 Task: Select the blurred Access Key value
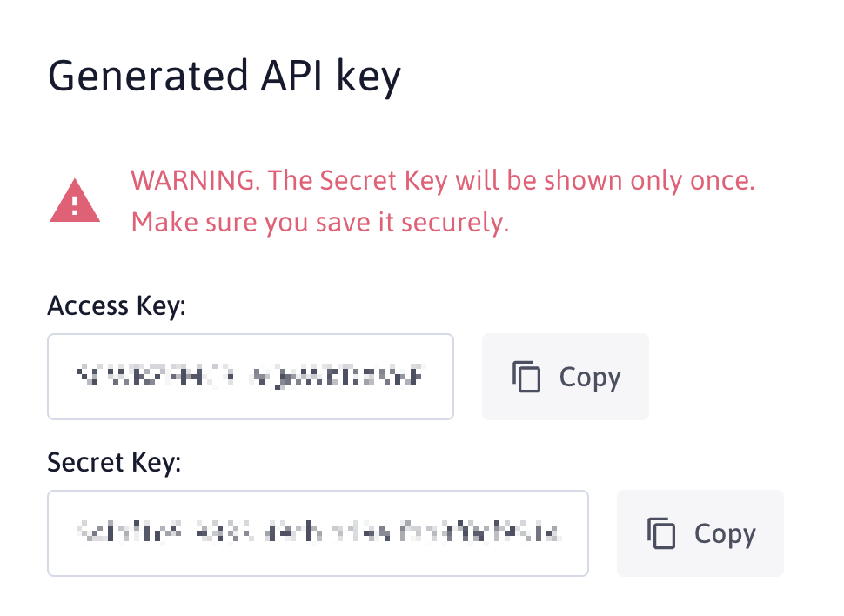pyautogui.click(x=251, y=377)
